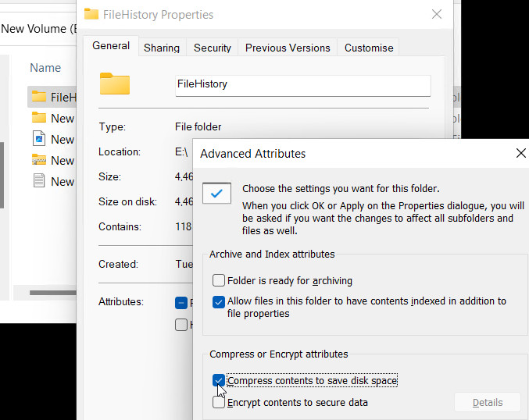The width and height of the screenshot is (529, 420).
Task: Click the large folder icon beside the name field
Action: [x=114, y=84]
